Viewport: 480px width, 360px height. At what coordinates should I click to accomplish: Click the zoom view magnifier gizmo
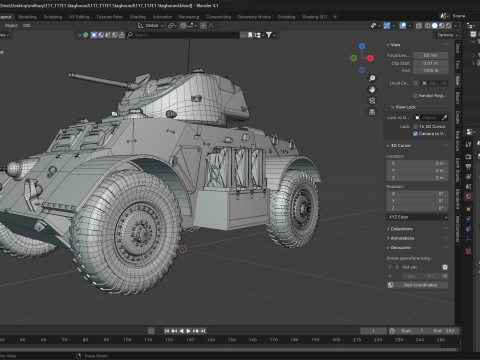pyautogui.click(x=372, y=78)
